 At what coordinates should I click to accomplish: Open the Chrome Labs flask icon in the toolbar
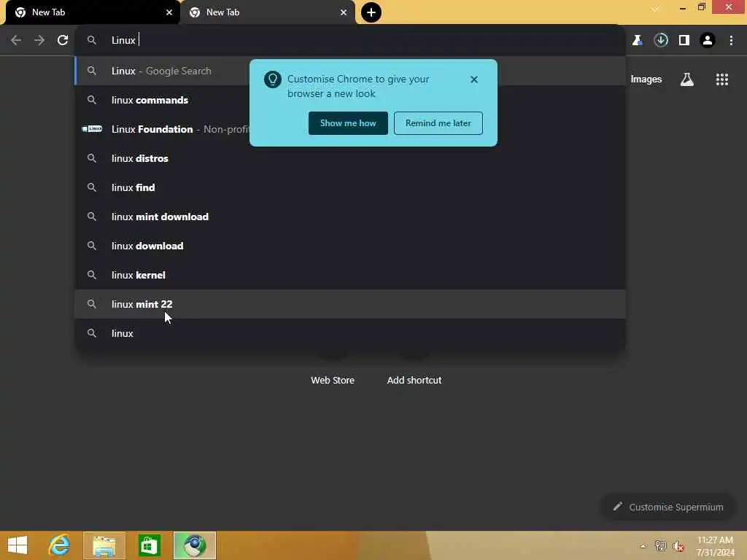click(637, 41)
